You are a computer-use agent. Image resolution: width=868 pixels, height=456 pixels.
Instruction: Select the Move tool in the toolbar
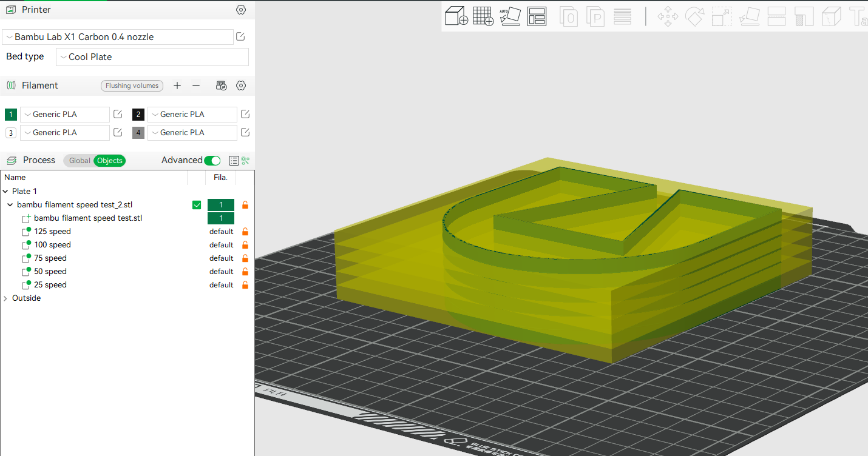click(x=667, y=16)
